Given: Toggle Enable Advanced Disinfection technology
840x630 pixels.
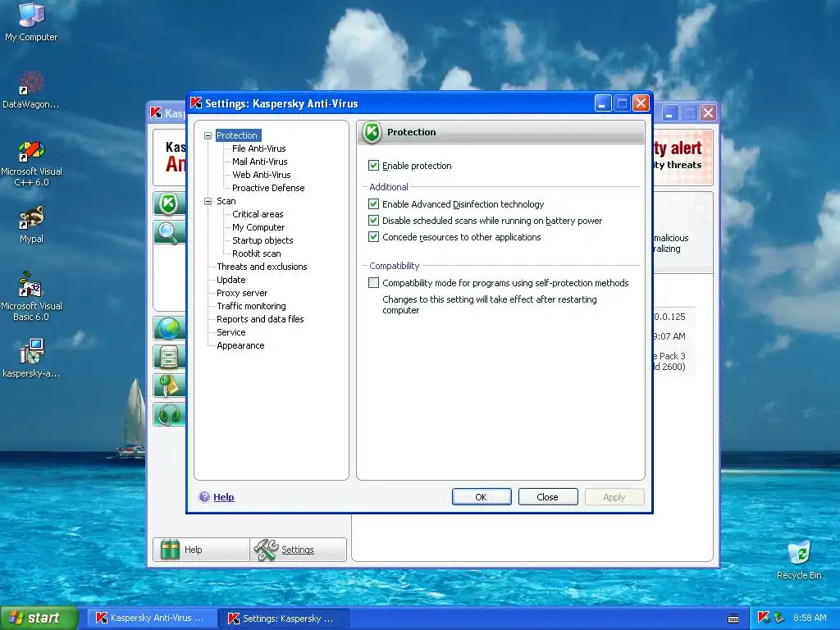Looking at the screenshot, I should click(373, 204).
